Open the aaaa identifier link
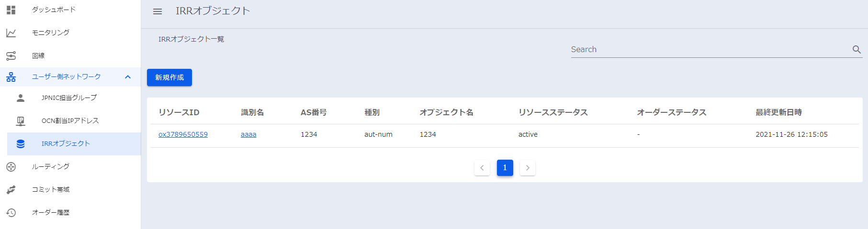This screenshot has width=868, height=229. click(248, 135)
